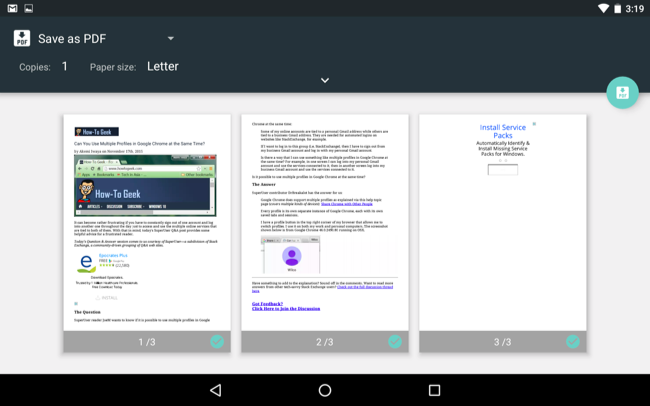Click the Save as PDF destination text
The width and height of the screenshot is (650, 406).
(72, 39)
